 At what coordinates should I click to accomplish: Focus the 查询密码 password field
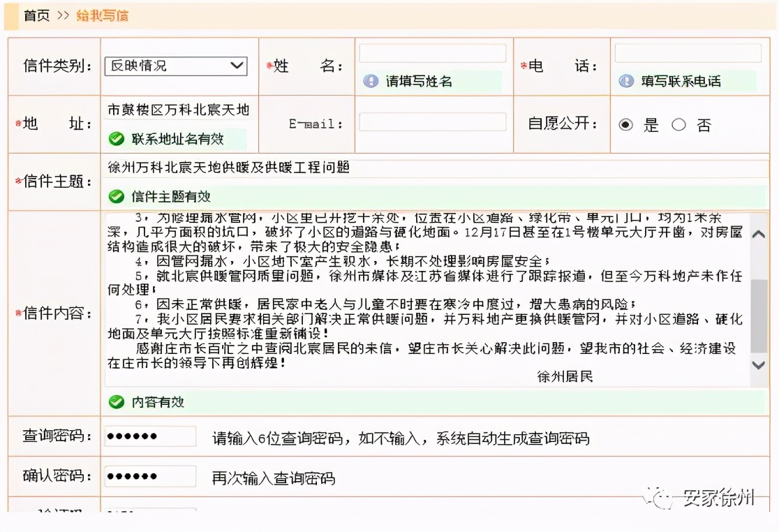pos(151,436)
